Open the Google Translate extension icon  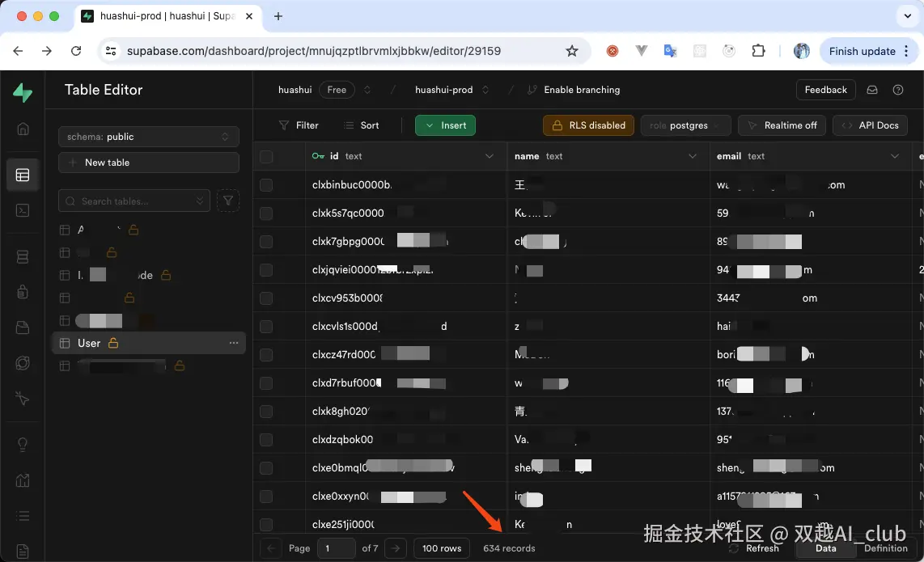pyautogui.click(x=670, y=51)
